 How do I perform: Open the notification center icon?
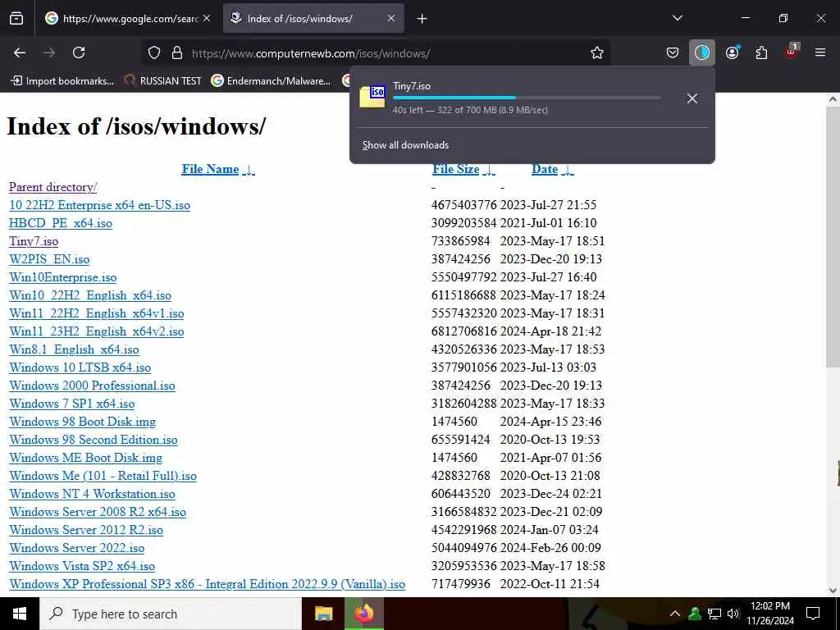(x=813, y=614)
